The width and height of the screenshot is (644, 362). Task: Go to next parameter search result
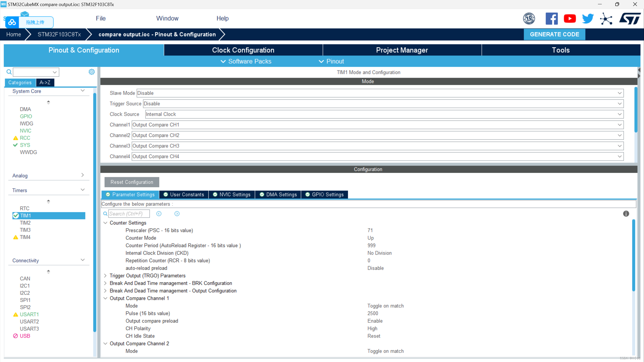coord(177,213)
